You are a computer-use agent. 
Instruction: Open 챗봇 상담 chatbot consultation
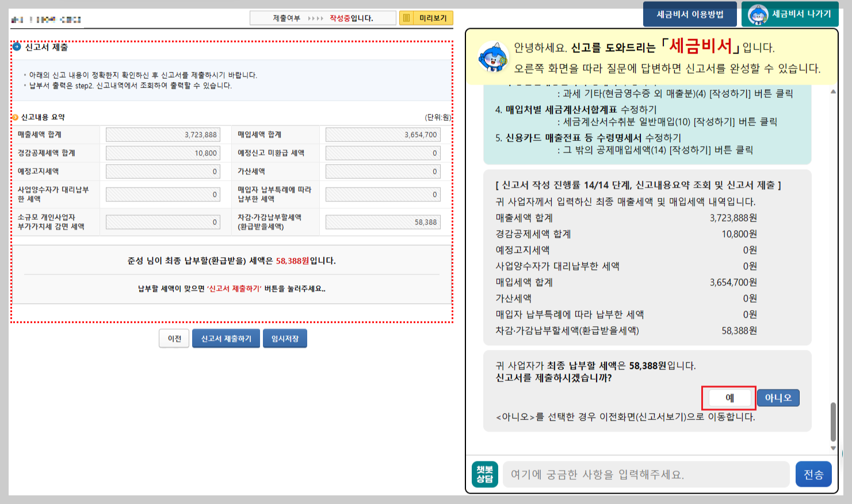click(x=485, y=474)
